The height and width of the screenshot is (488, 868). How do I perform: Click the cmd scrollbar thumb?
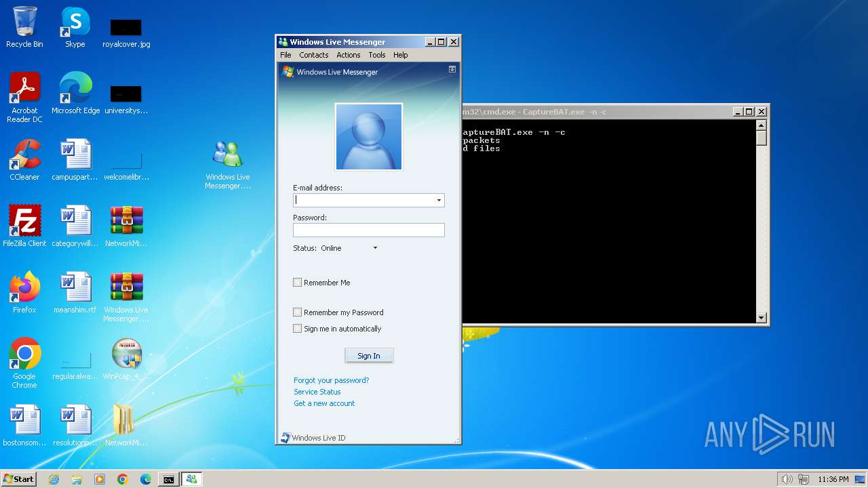[761, 138]
